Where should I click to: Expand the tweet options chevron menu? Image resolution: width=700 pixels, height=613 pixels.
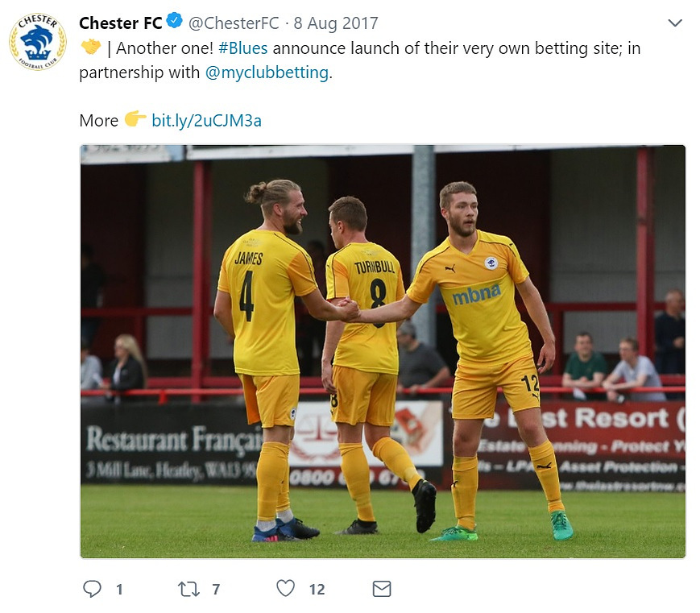click(x=675, y=23)
